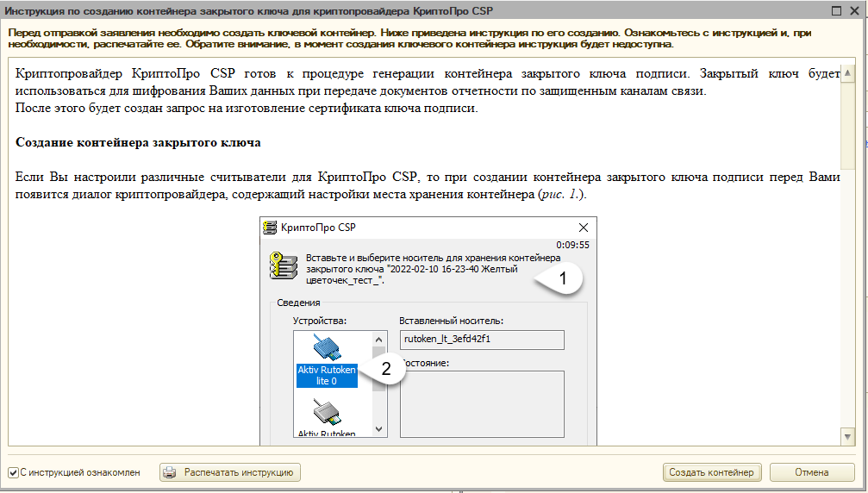Click the instruction scrollbar's down arrow

848,438
